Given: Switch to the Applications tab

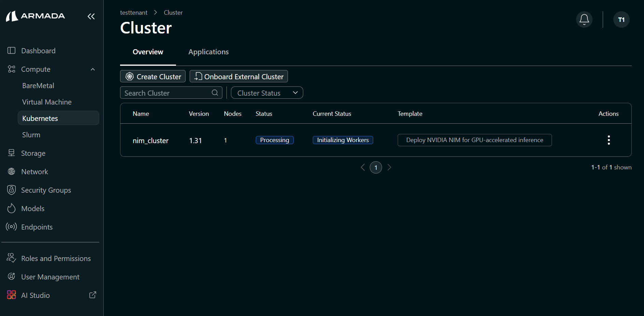Looking at the screenshot, I should 208,52.
